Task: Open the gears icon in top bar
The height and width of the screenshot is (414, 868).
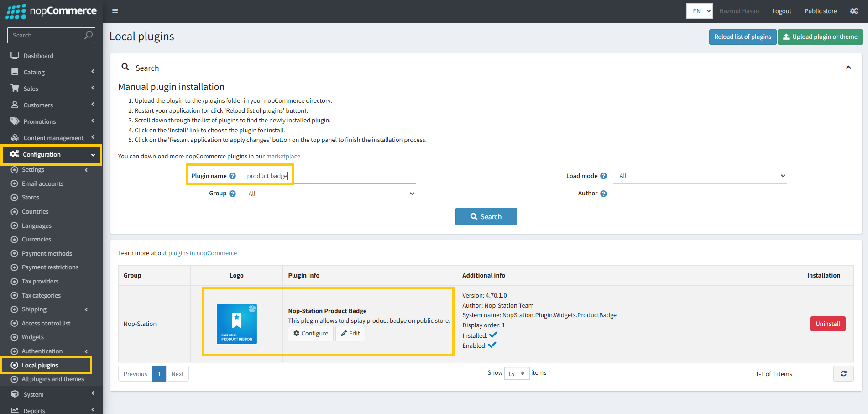Action: (x=854, y=11)
